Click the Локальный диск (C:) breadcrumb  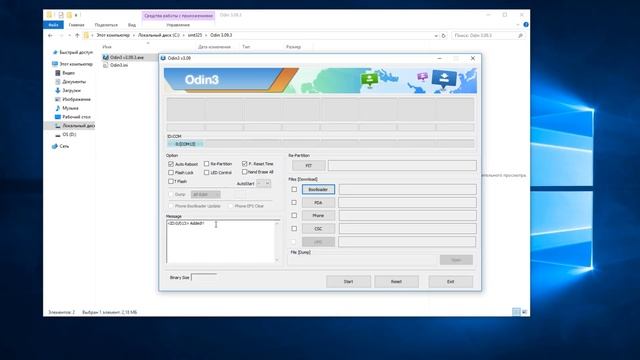pos(159,36)
